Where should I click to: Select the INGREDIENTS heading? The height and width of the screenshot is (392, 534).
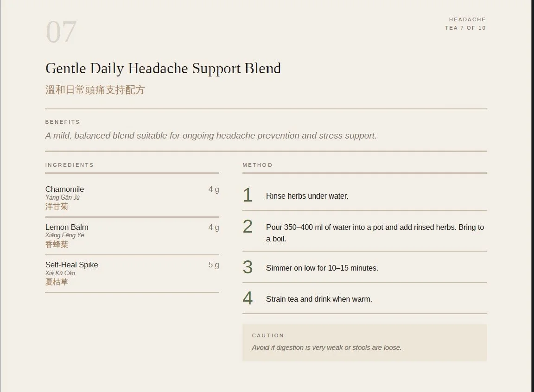tap(70, 165)
